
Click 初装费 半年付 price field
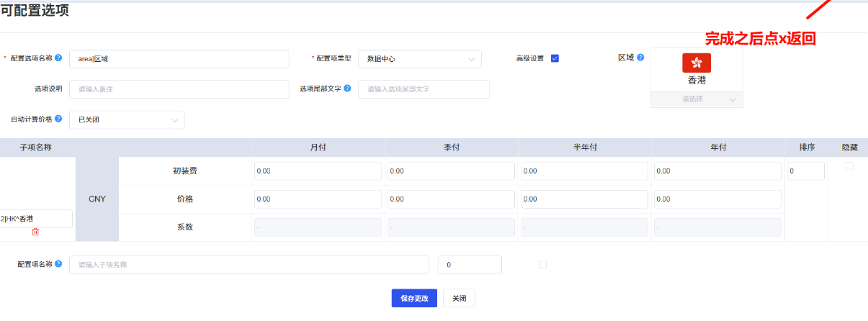coord(584,171)
